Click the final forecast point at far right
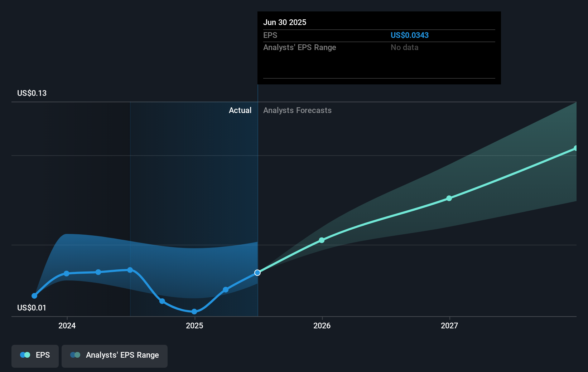 pos(575,148)
